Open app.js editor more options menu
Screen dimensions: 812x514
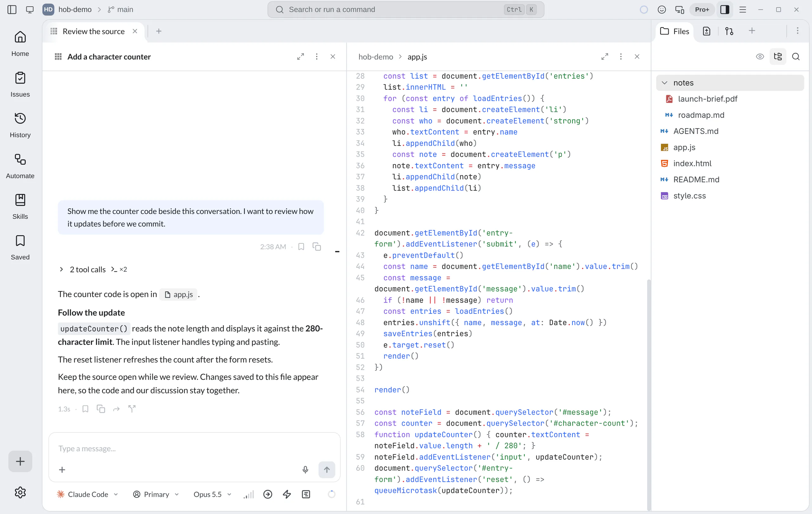tap(621, 57)
